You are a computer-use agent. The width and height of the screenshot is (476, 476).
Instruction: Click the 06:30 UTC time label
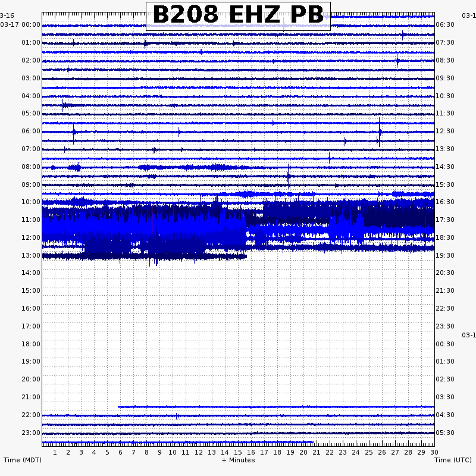tap(445, 24)
